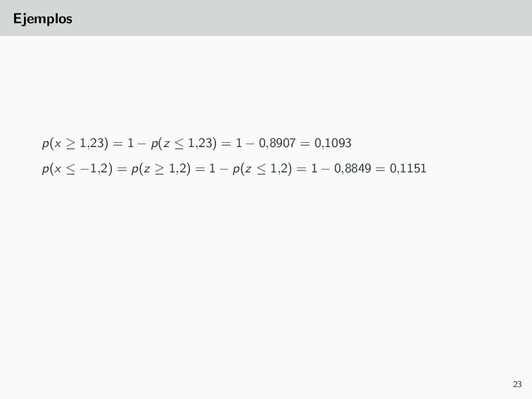Image resolution: width=532 pixels, height=399 pixels.
Task: Click the term p(z ≥ 1,2)
Action: tap(161, 168)
